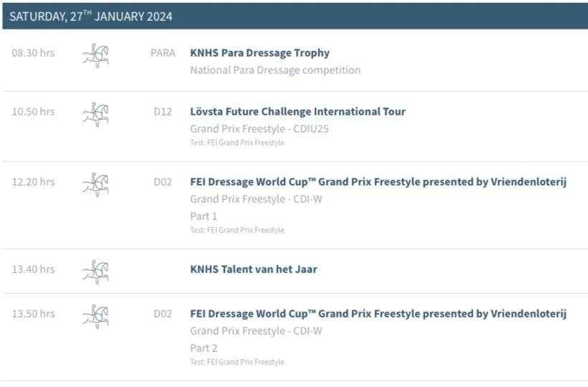Click the dressage rider icon beside 10.50 hrs

96,115
